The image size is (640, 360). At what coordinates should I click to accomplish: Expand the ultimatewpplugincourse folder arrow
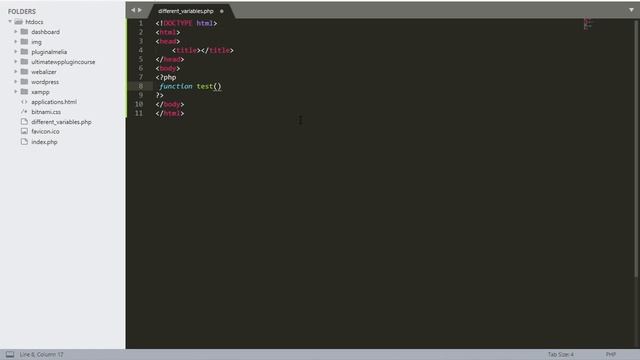(16, 62)
